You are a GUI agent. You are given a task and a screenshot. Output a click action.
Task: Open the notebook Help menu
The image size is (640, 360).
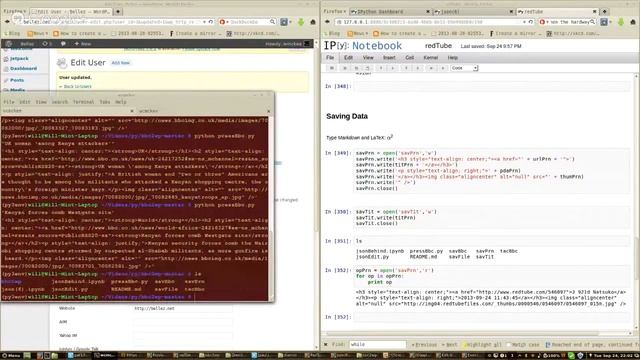pos(453,58)
